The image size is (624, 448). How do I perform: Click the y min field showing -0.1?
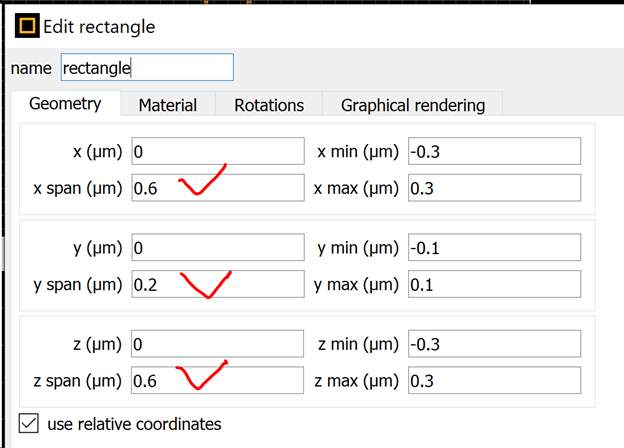coord(494,247)
